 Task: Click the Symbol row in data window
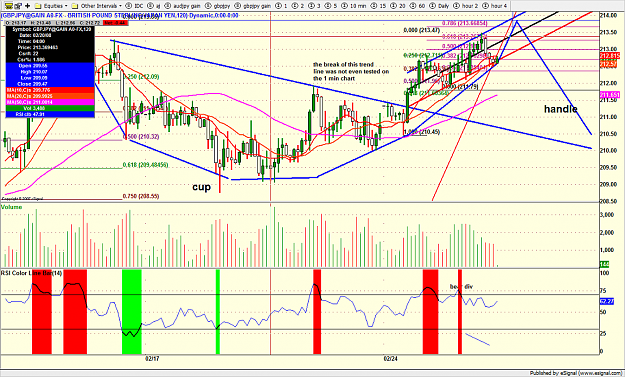click(50, 29)
